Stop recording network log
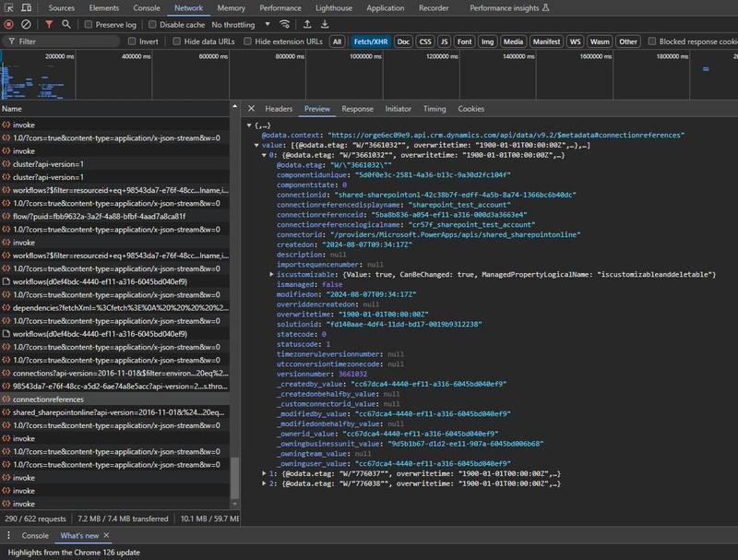Viewport: 738px width, 560px height. pos(9,25)
